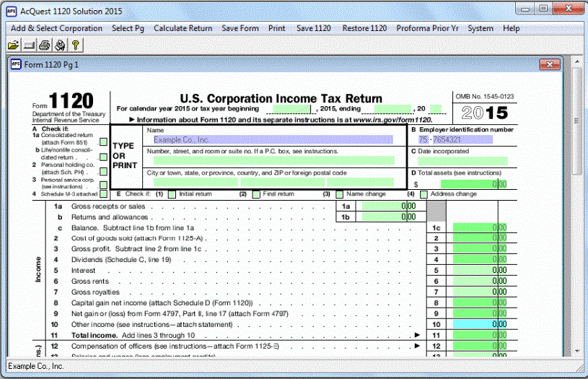588x379 pixels.
Task: Check the Consolidated return box 1a
Action: [x=103, y=141]
